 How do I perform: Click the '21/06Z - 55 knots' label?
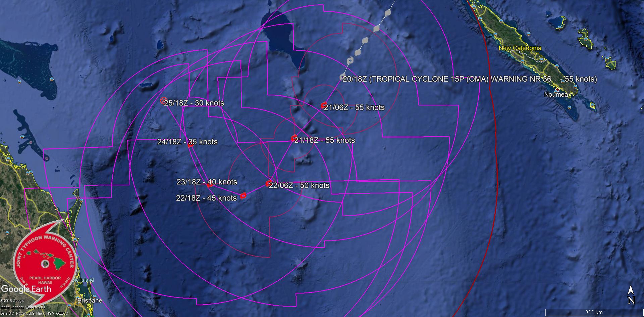click(x=354, y=107)
